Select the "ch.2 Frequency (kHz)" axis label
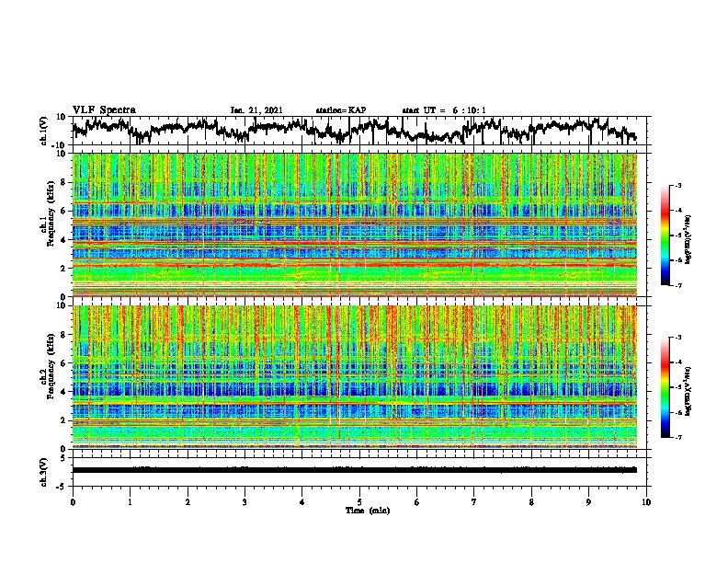This screenshot has width=728, height=563. 47,367
